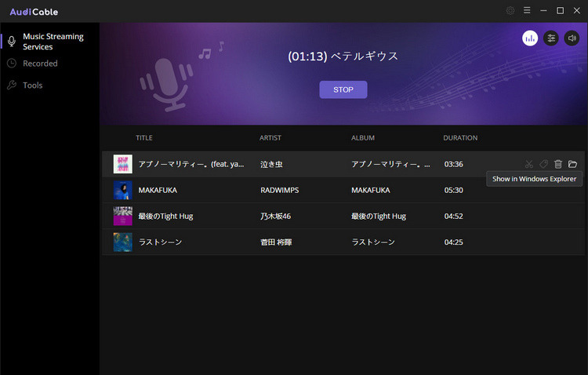This screenshot has width=588, height=375.
Task: Click artist name 泣き虫
Action: (271, 164)
